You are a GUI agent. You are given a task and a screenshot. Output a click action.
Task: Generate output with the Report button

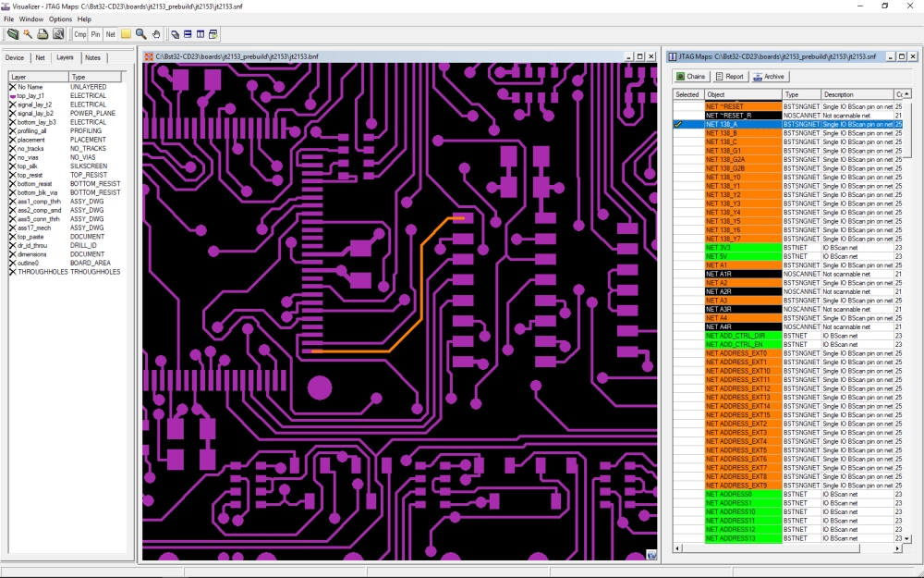[x=730, y=76]
